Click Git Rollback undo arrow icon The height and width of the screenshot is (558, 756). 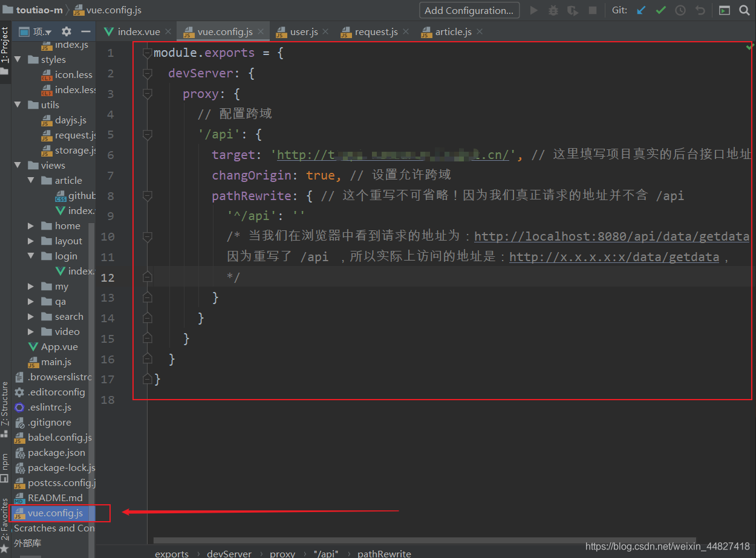point(700,10)
